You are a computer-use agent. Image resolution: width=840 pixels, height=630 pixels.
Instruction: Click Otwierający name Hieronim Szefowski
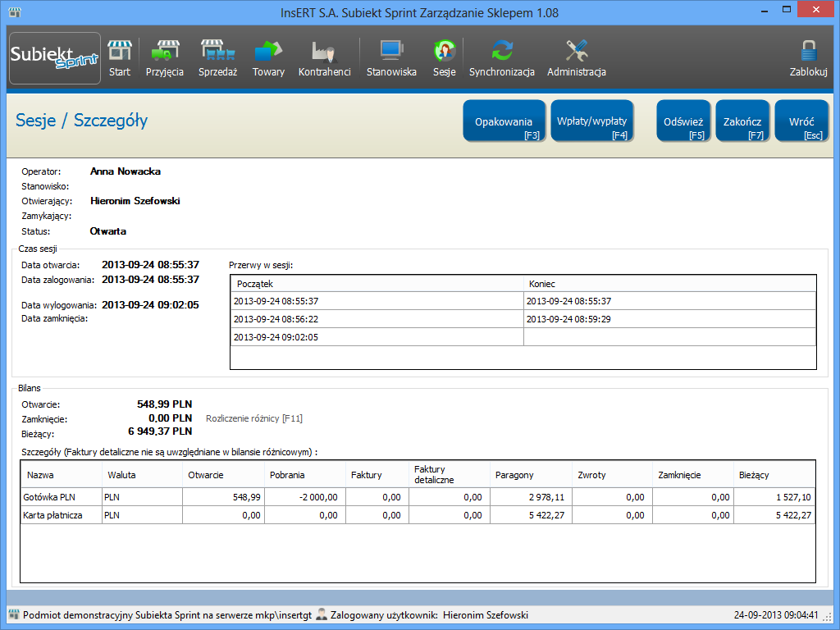[x=135, y=201]
